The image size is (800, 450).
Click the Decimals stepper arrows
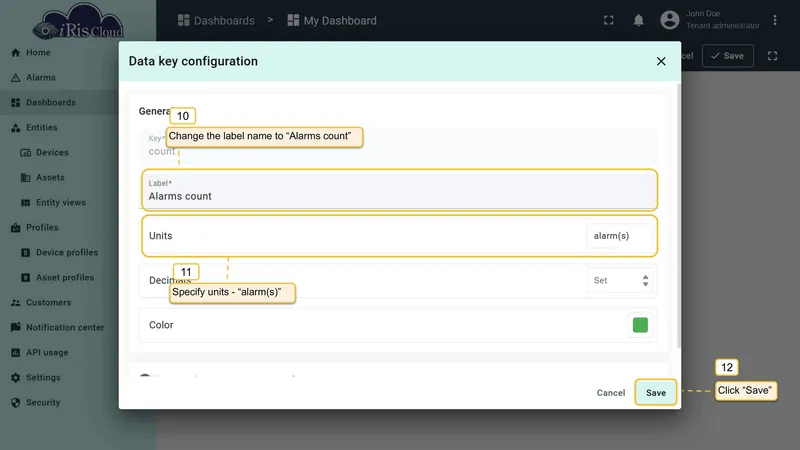click(645, 281)
